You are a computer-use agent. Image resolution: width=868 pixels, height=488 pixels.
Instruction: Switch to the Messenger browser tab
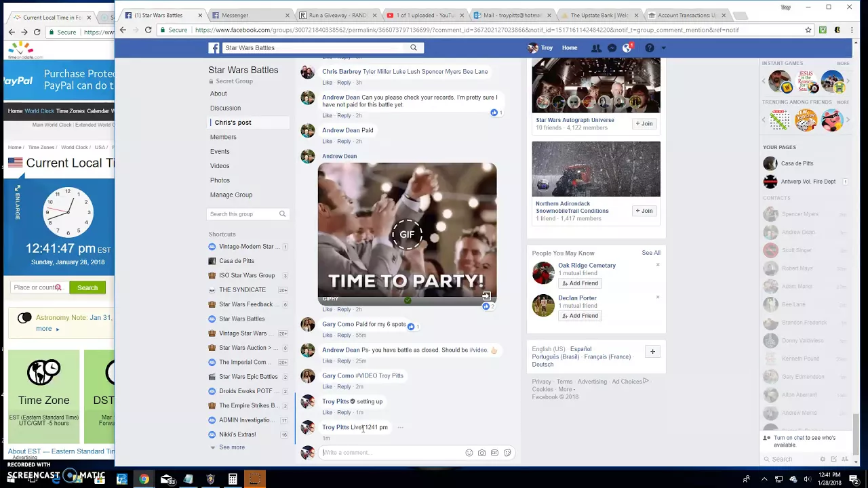pyautogui.click(x=249, y=15)
